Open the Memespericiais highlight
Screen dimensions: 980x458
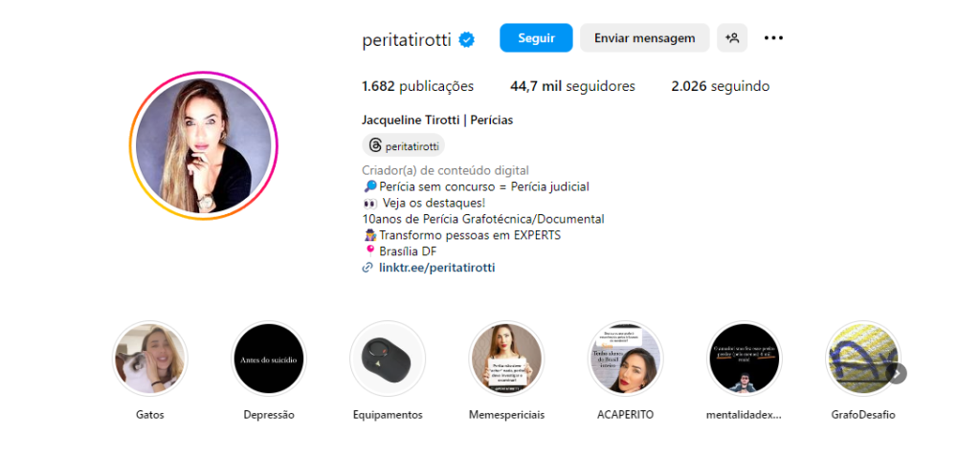(507, 359)
